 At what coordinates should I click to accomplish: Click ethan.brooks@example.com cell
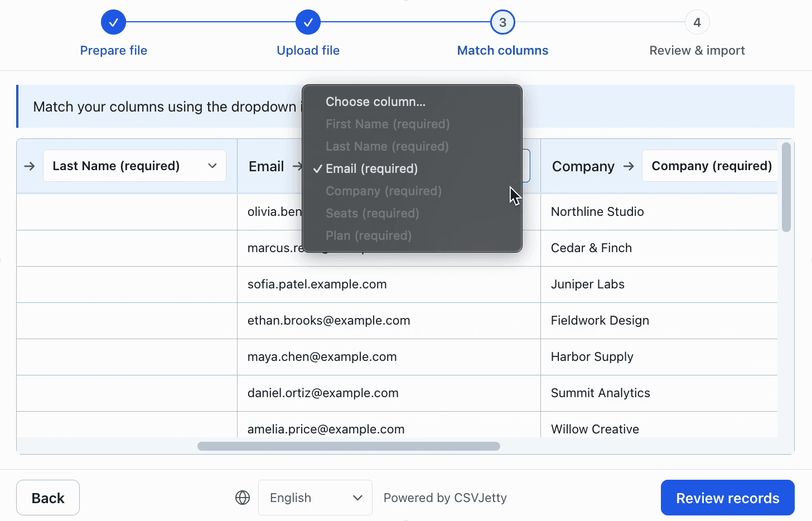(x=389, y=321)
